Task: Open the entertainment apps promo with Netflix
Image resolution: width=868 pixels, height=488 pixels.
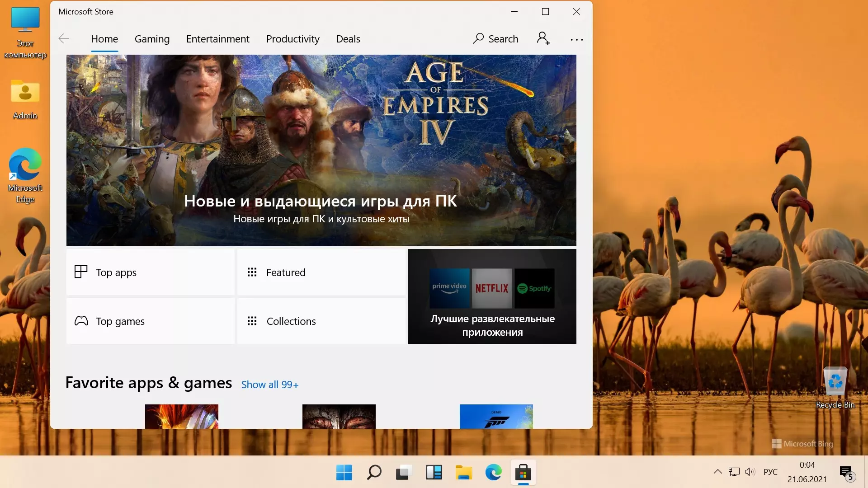Action: coord(492,296)
